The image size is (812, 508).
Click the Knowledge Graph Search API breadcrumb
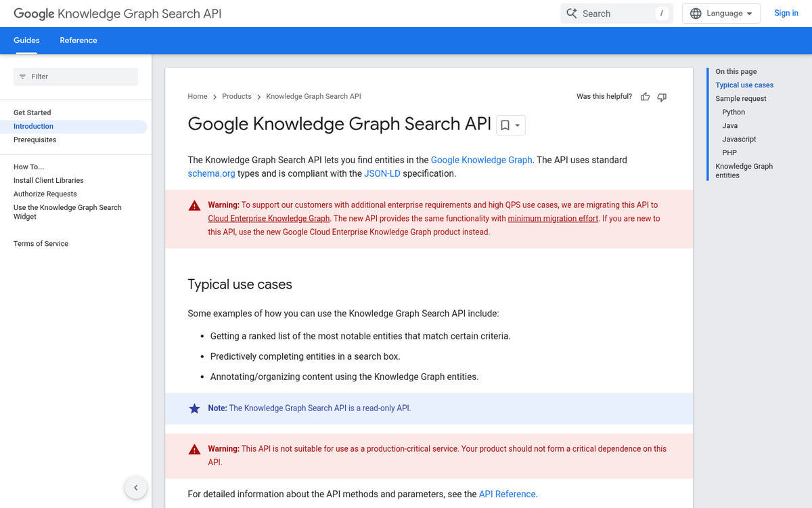(x=313, y=96)
